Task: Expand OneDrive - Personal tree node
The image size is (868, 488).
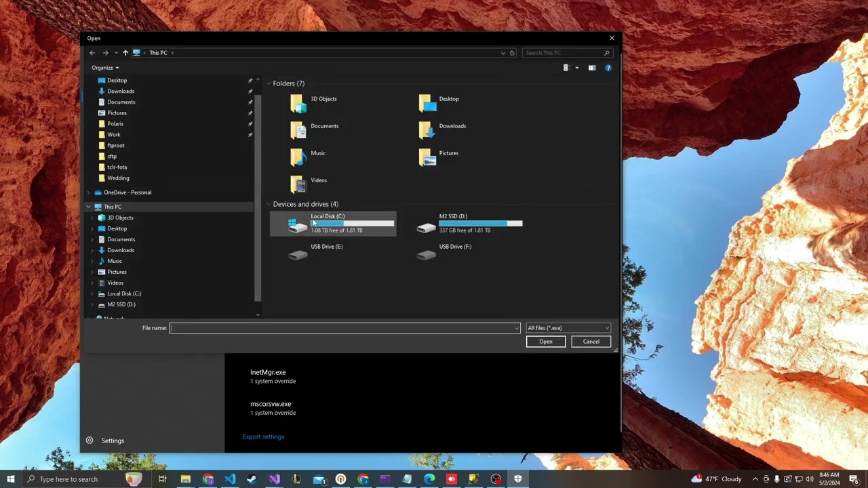Action: [88, 192]
